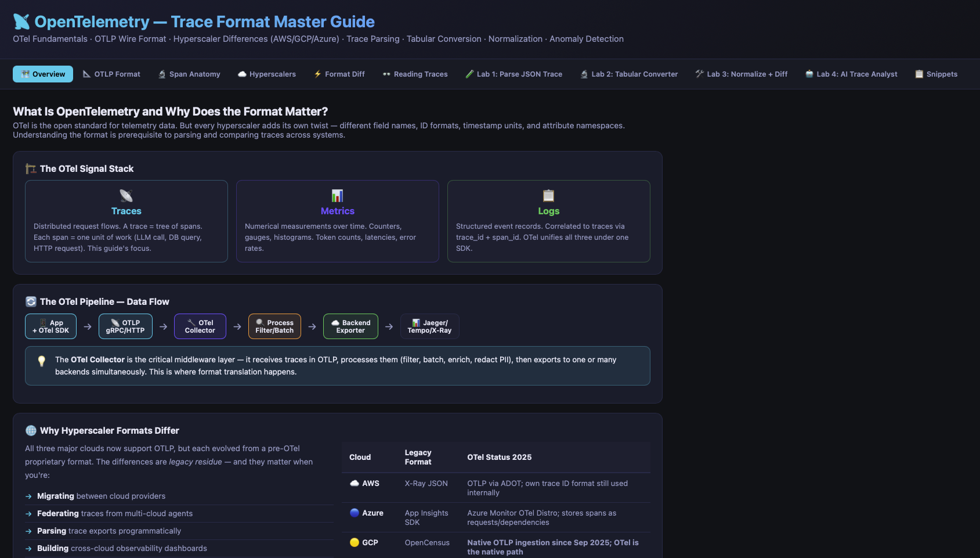The image size is (980, 558).
Task: Click the globe icon beside Why Hyperscaler Formats Differ
Action: (x=31, y=431)
